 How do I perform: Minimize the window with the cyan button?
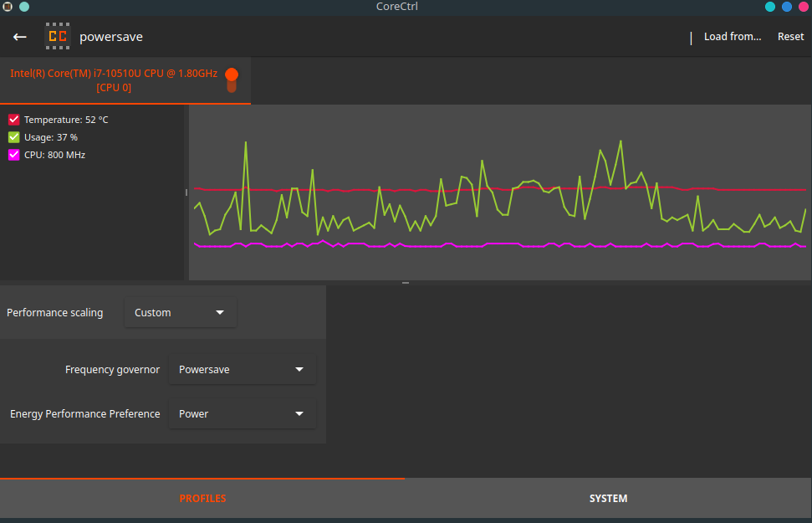tap(770, 7)
